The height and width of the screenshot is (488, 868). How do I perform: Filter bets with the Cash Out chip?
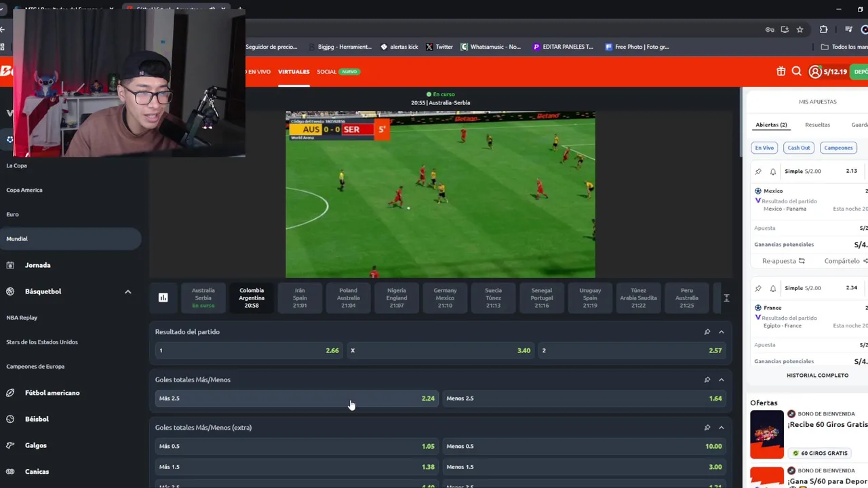[799, 148]
